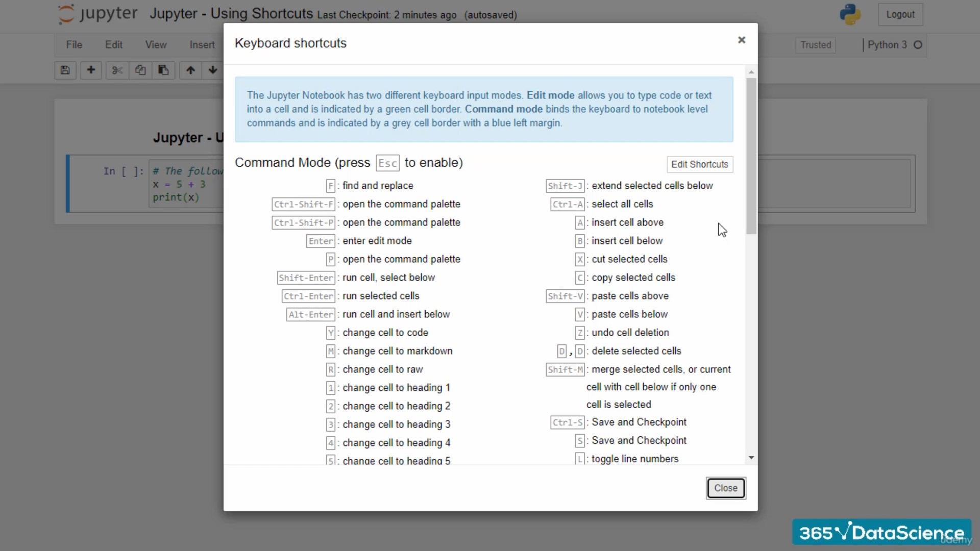The width and height of the screenshot is (980, 551).
Task: Click 'toggle line numbers' shortcut text
Action: 635,459
